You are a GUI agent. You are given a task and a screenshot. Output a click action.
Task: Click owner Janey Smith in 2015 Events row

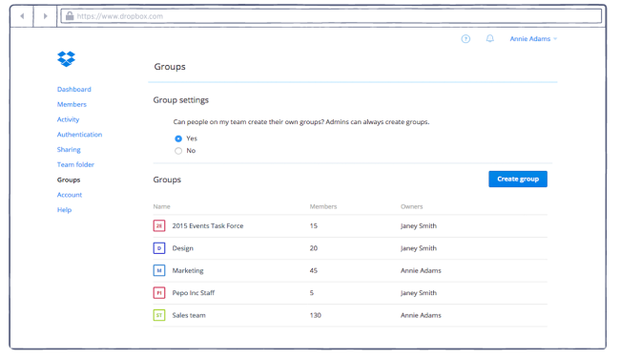pyautogui.click(x=419, y=226)
